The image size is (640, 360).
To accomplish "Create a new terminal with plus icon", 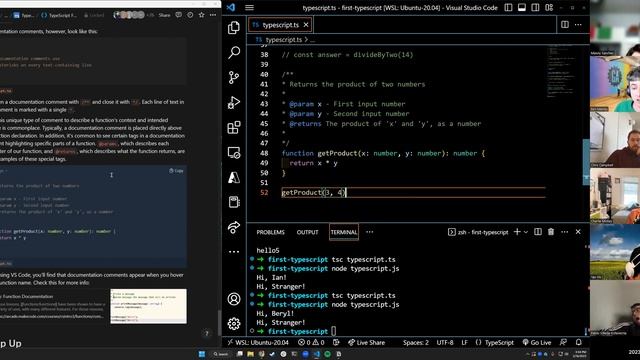I will point(517,232).
